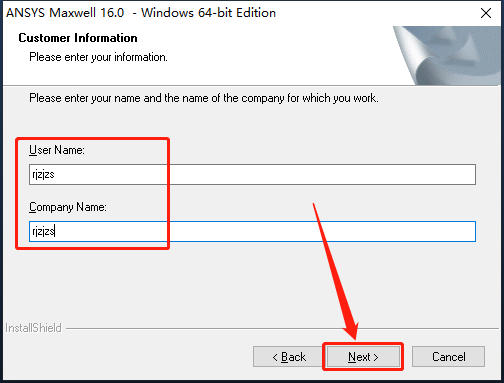Click the InstallShield branding label
The height and width of the screenshot is (383, 504).
tap(33, 328)
